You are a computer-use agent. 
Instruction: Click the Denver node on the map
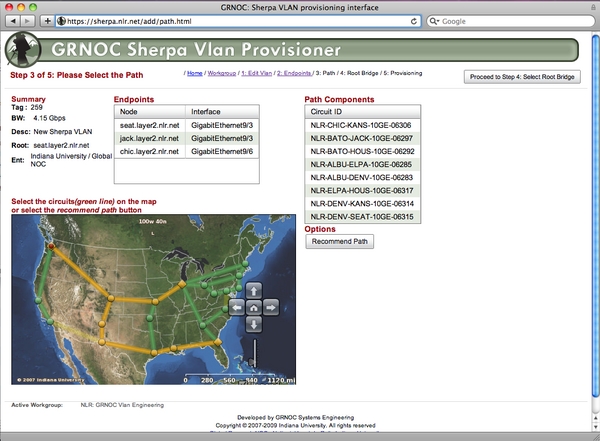point(111,298)
